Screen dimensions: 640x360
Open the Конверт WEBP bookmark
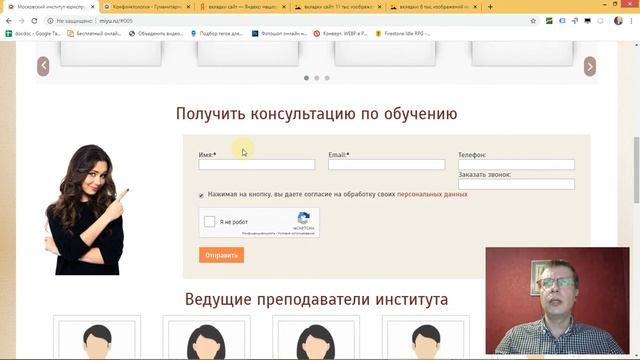coord(341,33)
